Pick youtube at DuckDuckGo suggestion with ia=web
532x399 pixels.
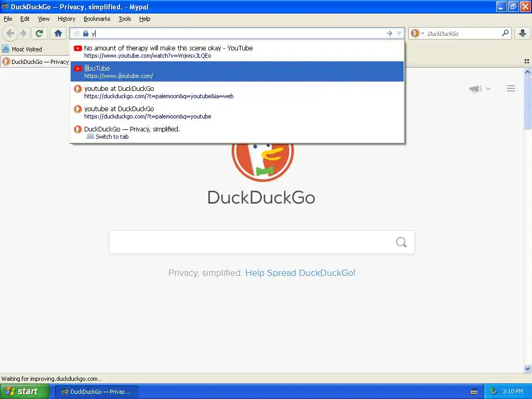[237, 92]
